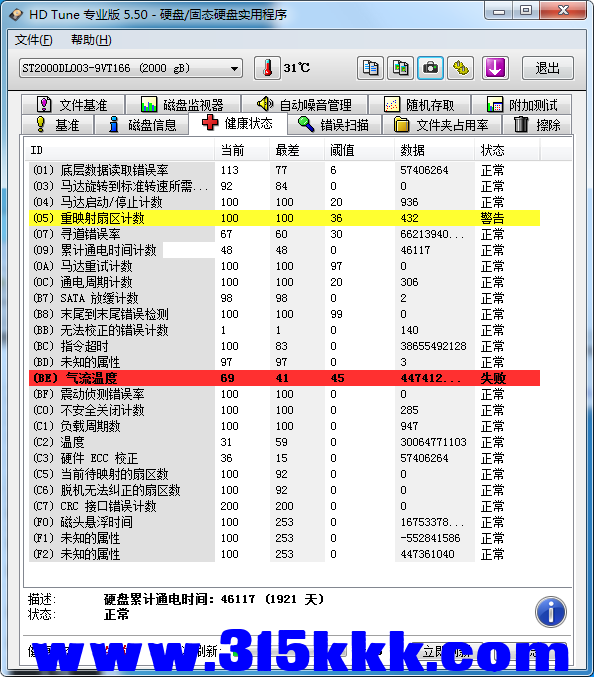Select the (C3) 硬件 ECC 校正 row

pyautogui.click(x=284, y=458)
